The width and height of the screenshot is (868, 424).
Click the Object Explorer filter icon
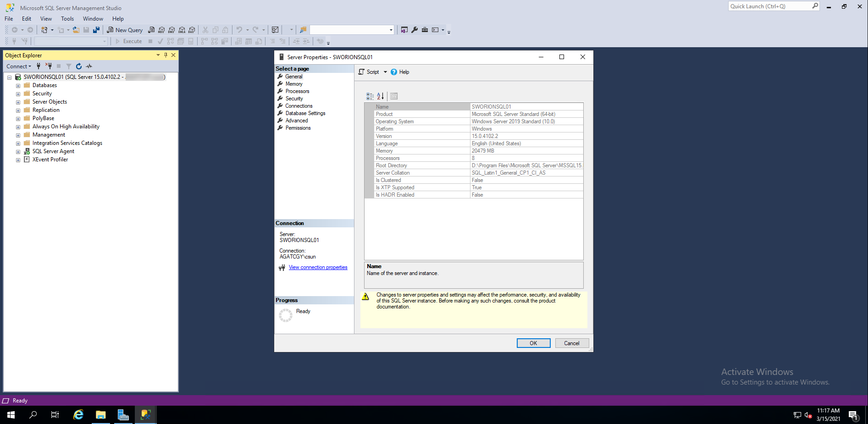[69, 66]
